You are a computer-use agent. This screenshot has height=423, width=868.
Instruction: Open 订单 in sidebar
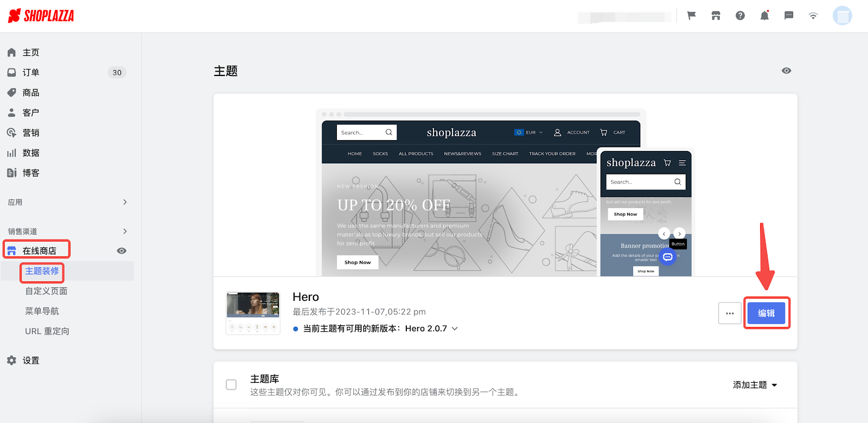(x=31, y=72)
